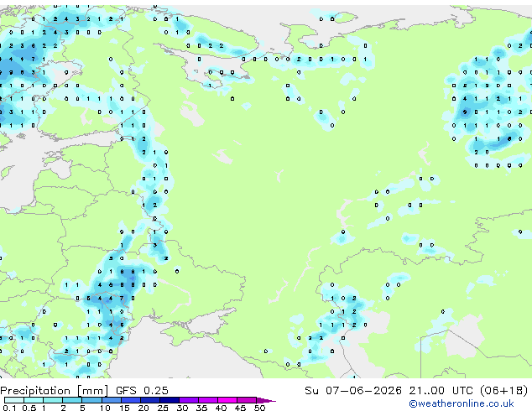
Task: Click the 25–30 mm dark navy legend swatch
Action: click(x=170, y=400)
